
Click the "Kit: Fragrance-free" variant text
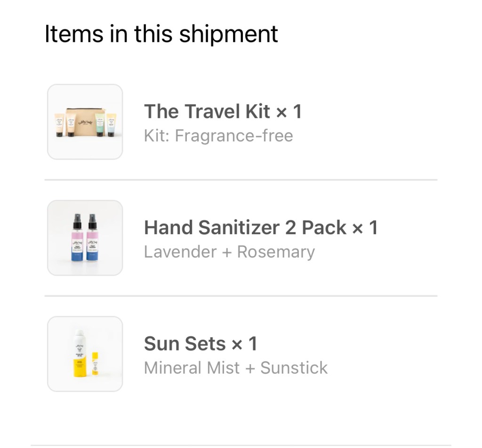[x=218, y=136]
